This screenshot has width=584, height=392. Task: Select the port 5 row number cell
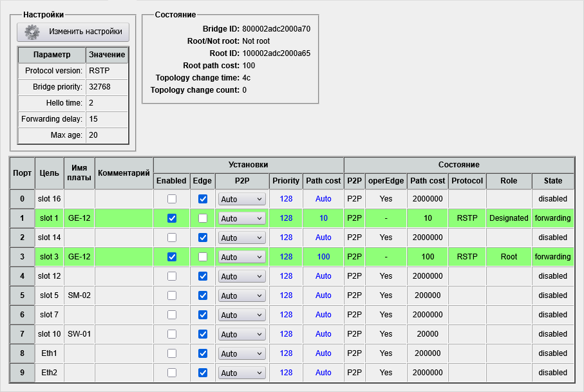23,295
